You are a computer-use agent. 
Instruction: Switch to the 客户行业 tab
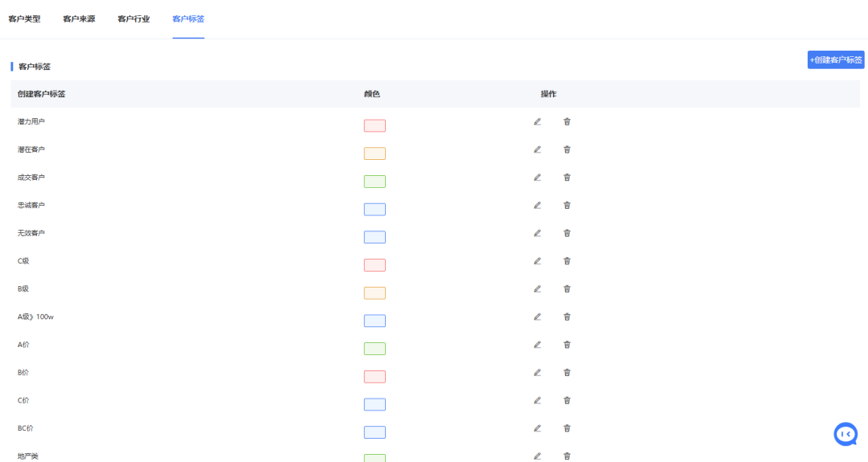134,18
